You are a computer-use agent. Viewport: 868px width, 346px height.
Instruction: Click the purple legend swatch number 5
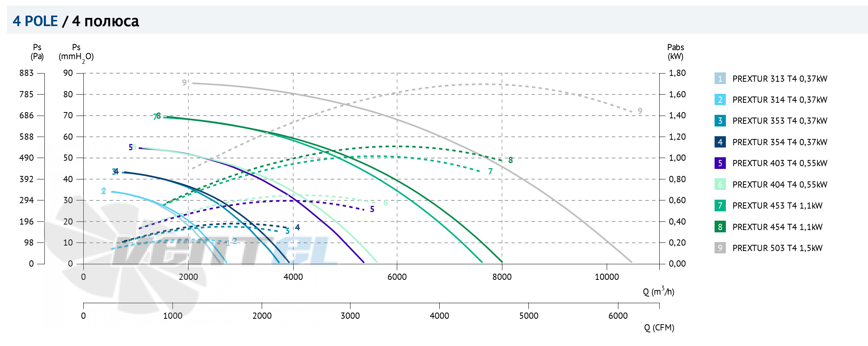point(720,163)
